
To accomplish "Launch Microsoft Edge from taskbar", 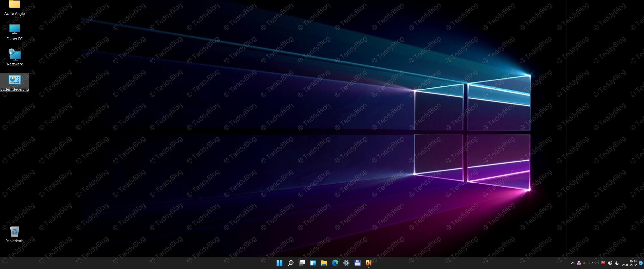I will coord(335,263).
